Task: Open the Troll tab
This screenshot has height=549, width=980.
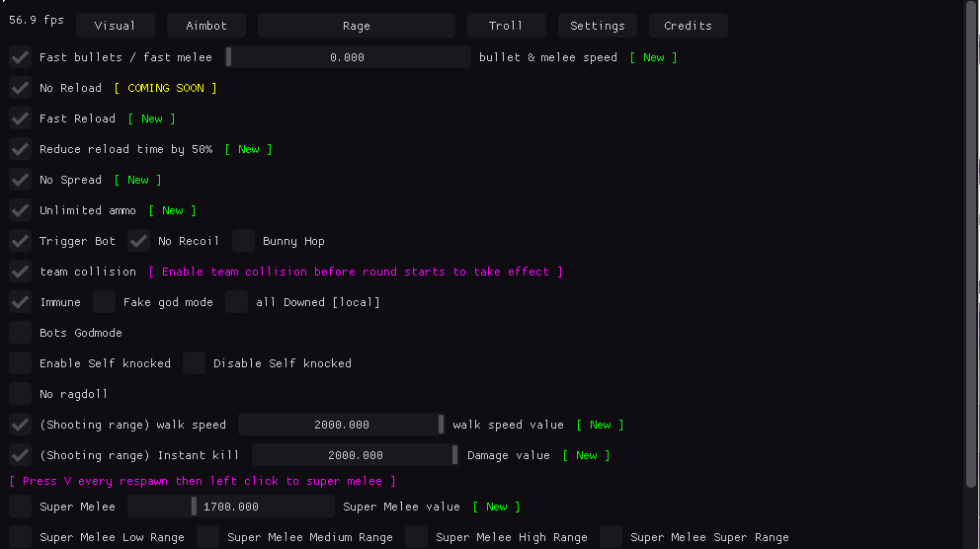Action: (x=506, y=26)
